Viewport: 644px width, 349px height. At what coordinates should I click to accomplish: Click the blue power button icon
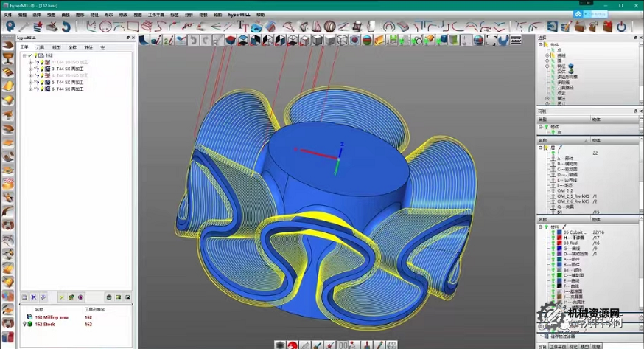[620, 27]
